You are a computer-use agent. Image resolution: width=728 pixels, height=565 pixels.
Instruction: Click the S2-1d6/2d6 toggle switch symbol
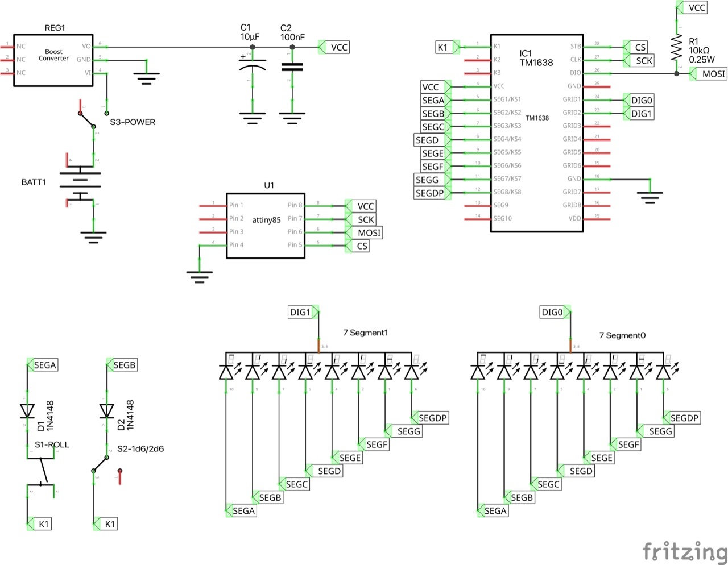click(107, 464)
